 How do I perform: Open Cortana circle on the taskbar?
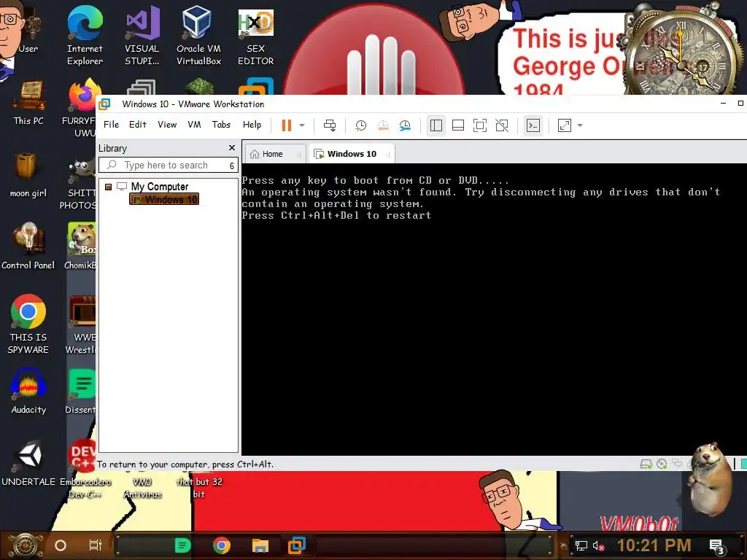point(61,545)
